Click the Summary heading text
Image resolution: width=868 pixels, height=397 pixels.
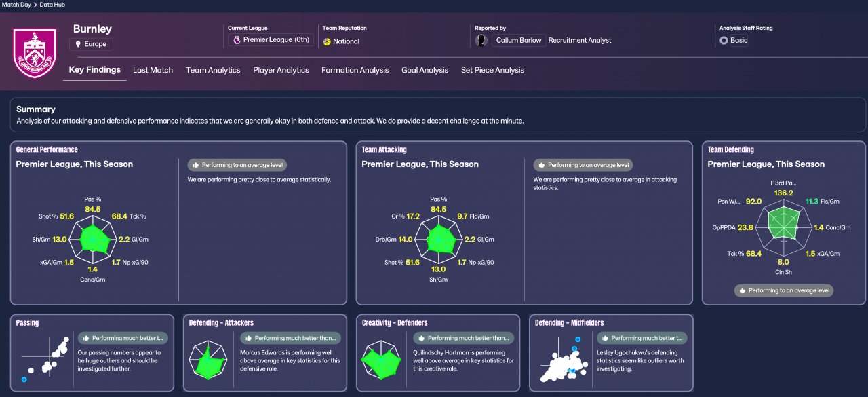(36, 109)
